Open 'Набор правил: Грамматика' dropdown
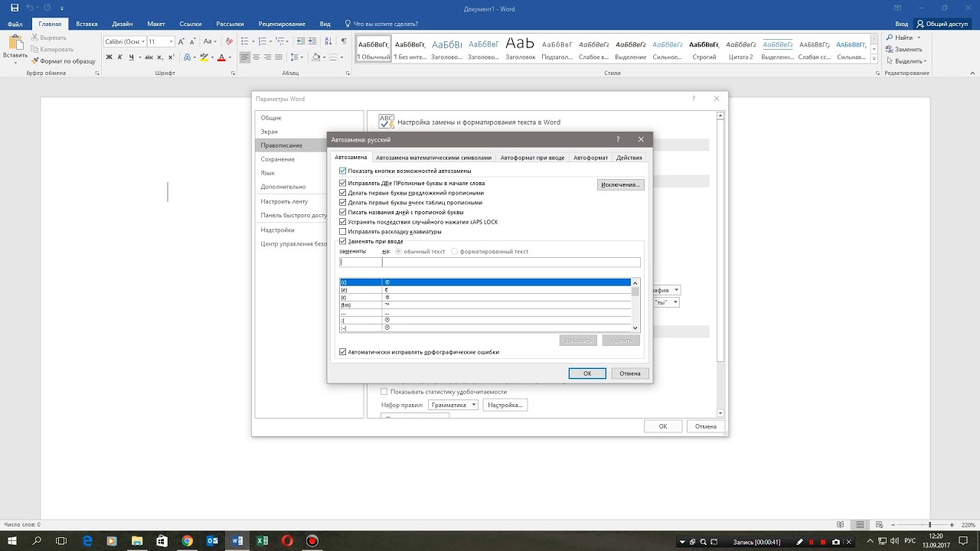Viewport: 980px width, 551px height. pos(452,405)
